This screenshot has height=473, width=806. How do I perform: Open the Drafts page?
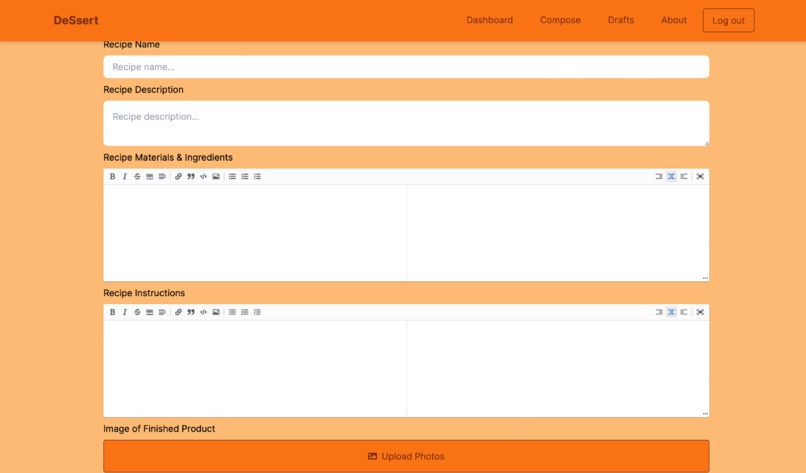(620, 20)
